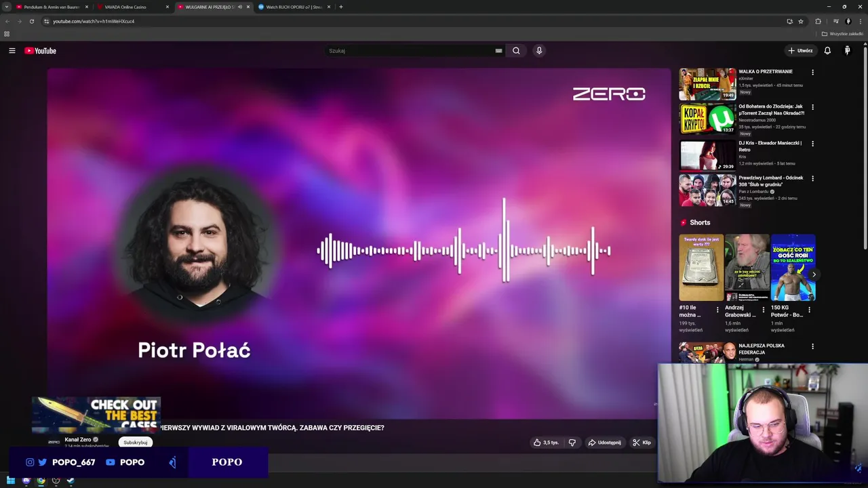Open options for WALKA O PRZETRWANIE video

pos(812,73)
